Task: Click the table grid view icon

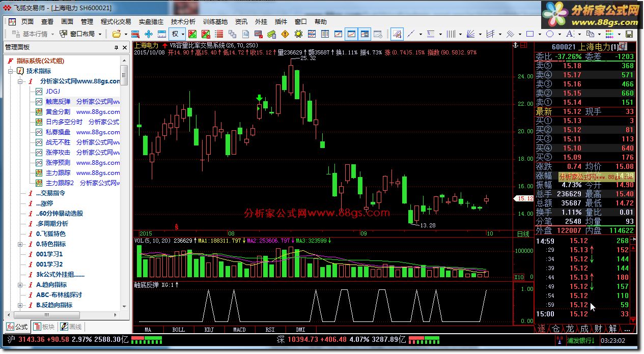Action: point(325,34)
